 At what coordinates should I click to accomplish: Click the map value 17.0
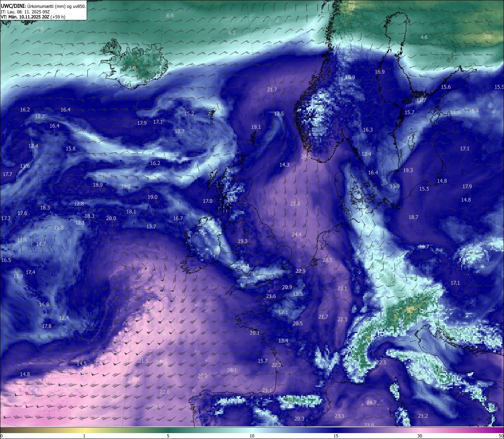tap(208, 201)
